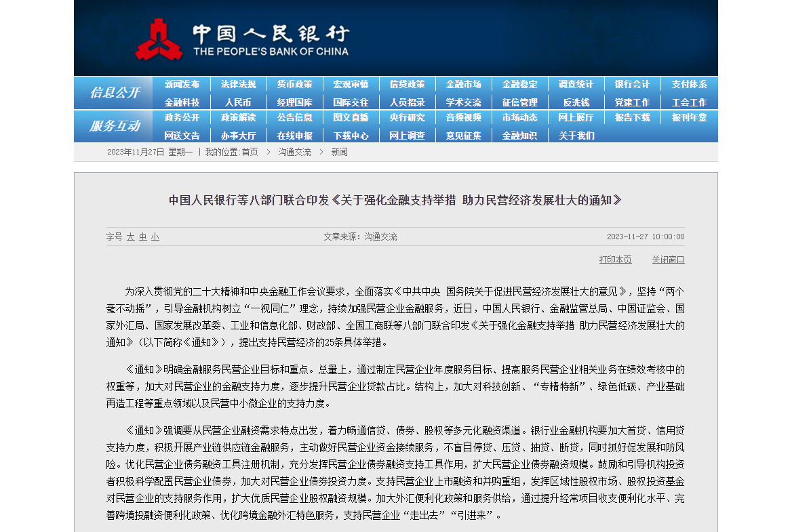Image resolution: width=792 pixels, height=532 pixels.
Task: Open 下载中心 section
Action: (351, 136)
